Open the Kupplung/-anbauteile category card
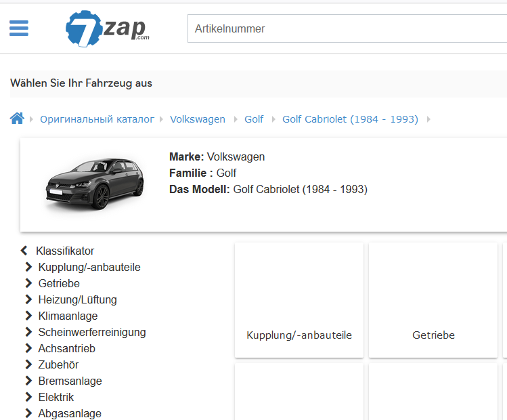 click(299, 300)
